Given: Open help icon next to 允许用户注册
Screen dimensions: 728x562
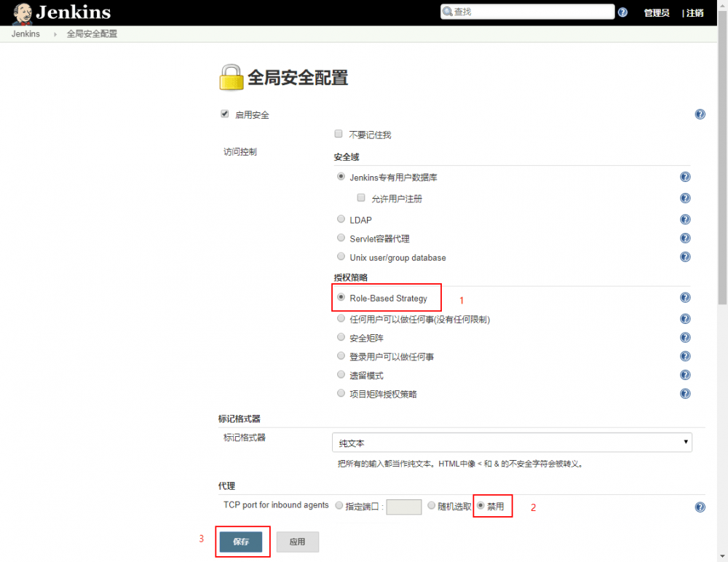Looking at the screenshot, I should pyautogui.click(x=685, y=197).
